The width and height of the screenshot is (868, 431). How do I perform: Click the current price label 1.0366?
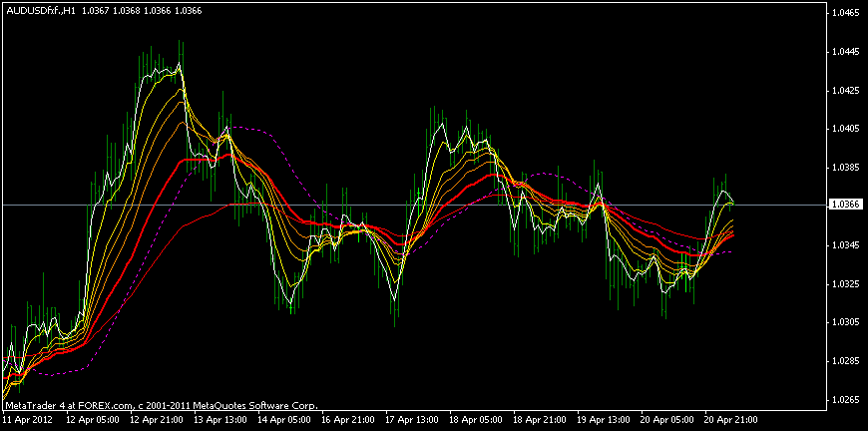point(845,205)
